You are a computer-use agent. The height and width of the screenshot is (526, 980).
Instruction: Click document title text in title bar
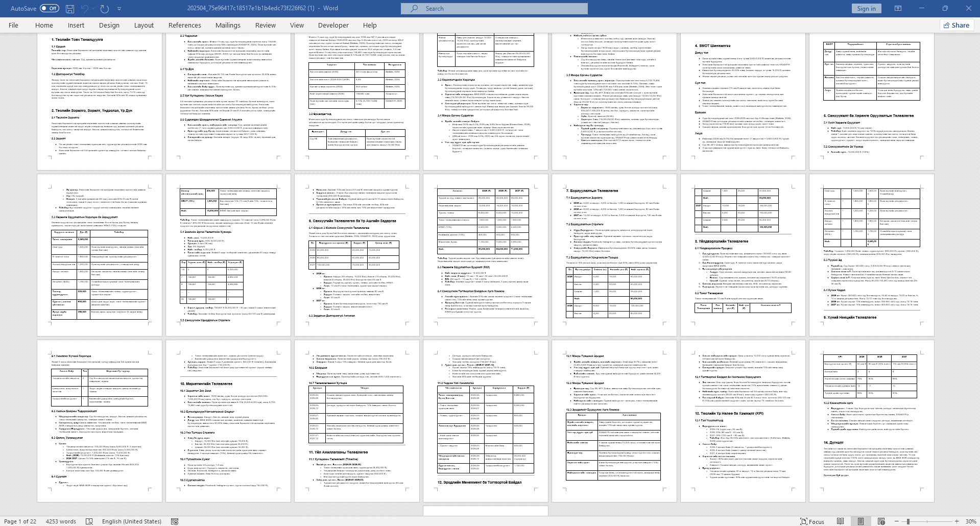pyautogui.click(x=262, y=8)
